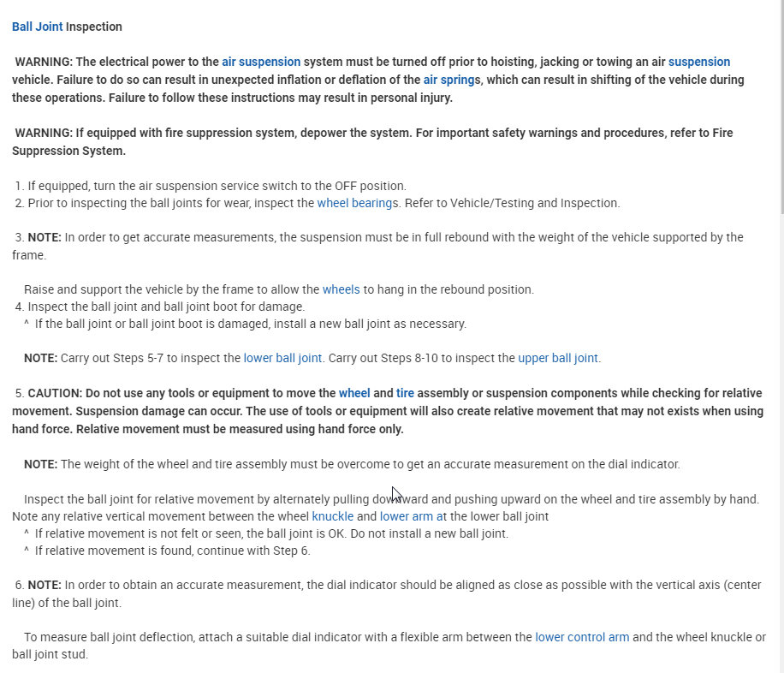
Task: Click the vertical scrollbar thumb
Action: point(783,108)
